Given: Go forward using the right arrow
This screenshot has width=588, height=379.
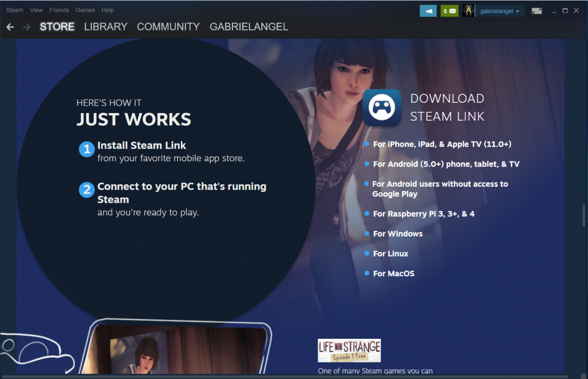Looking at the screenshot, I should coord(26,27).
